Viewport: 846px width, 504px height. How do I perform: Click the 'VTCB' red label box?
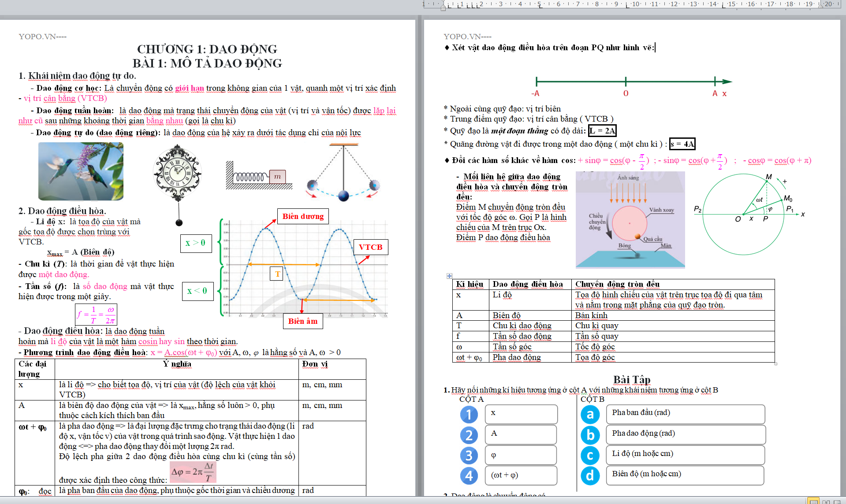371,247
